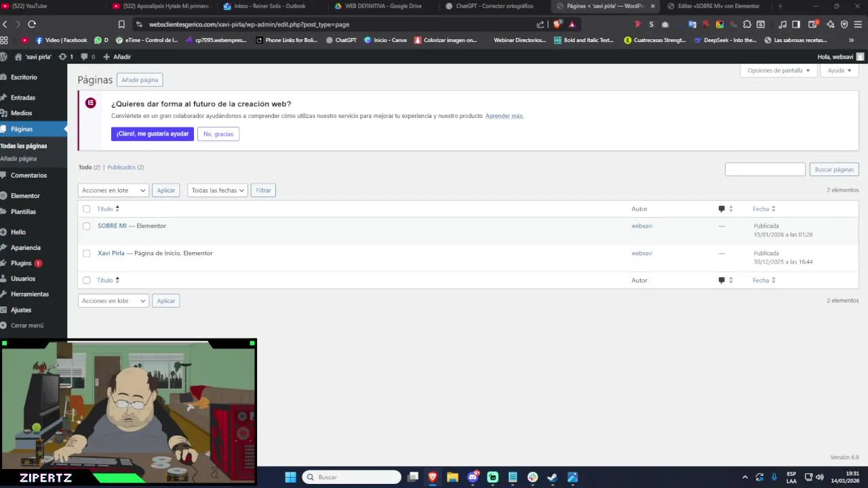Click the 'No, gracias' button
This screenshot has width=868, height=488.
pyautogui.click(x=218, y=134)
